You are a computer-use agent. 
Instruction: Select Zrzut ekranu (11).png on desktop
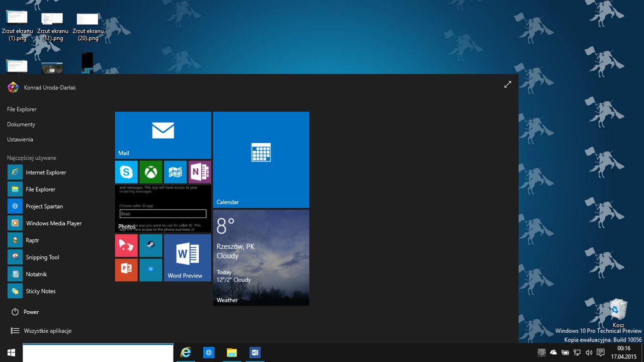(x=52, y=27)
